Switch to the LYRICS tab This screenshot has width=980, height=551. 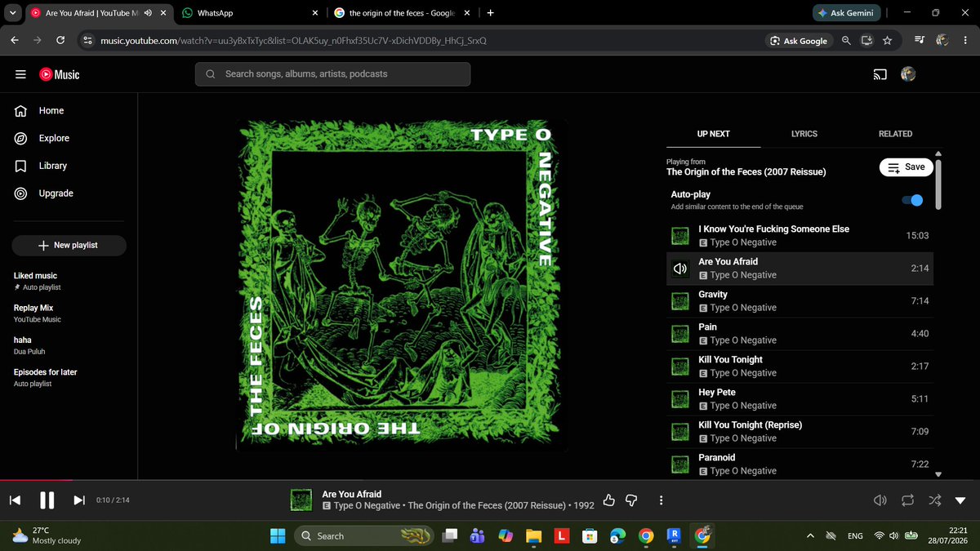[x=804, y=134]
